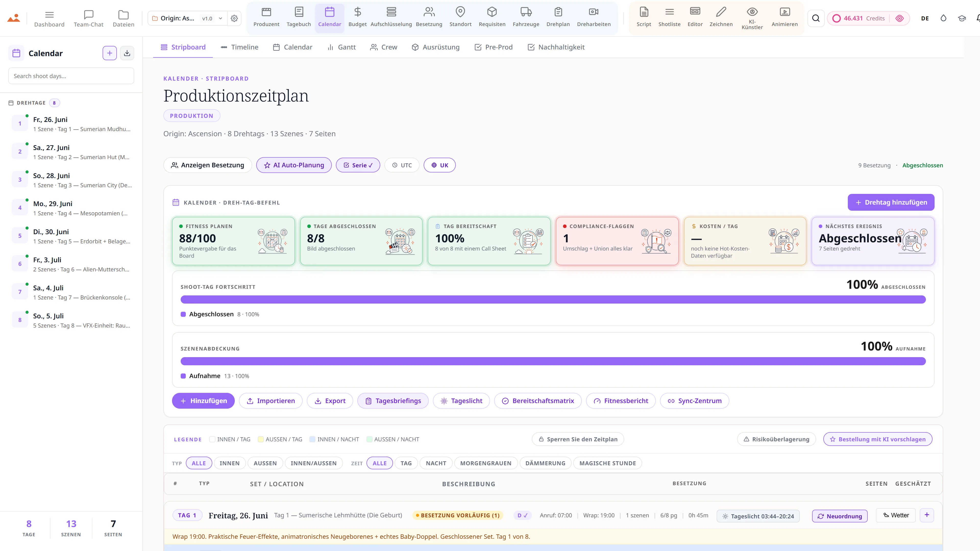
Task: Open the Bereitschaftsmatrix
Action: coord(537,401)
